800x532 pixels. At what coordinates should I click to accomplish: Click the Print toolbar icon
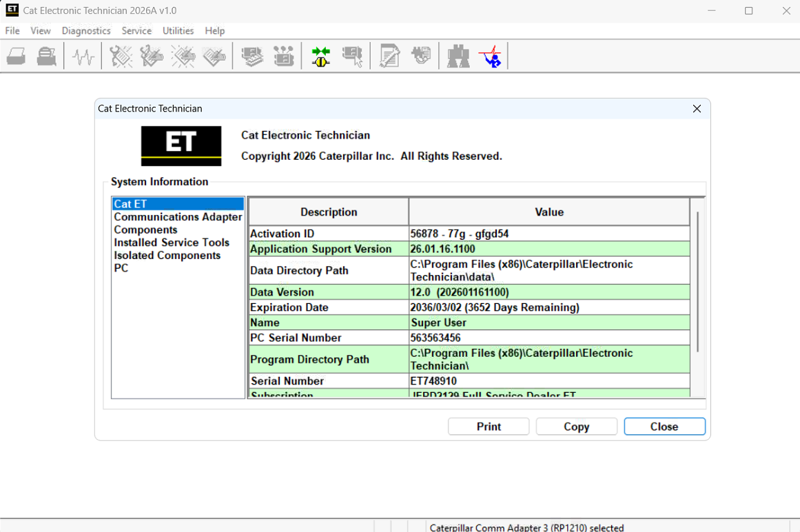(x=16, y=56)
